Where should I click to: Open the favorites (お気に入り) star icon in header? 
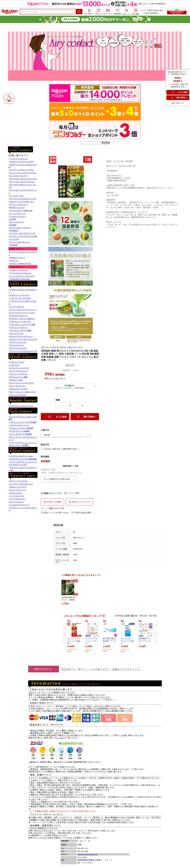[x=126, y=10]
